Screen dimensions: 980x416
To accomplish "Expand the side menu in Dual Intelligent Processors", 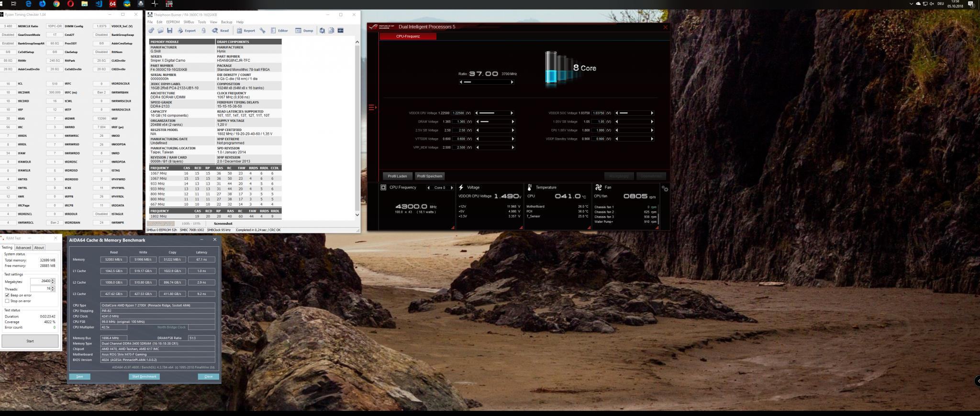I will point(372,107).
